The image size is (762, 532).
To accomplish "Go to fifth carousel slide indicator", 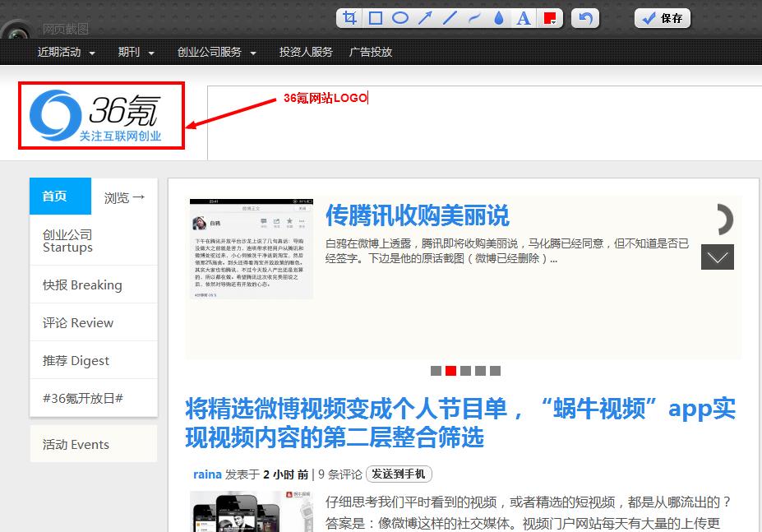I will 495,371.
